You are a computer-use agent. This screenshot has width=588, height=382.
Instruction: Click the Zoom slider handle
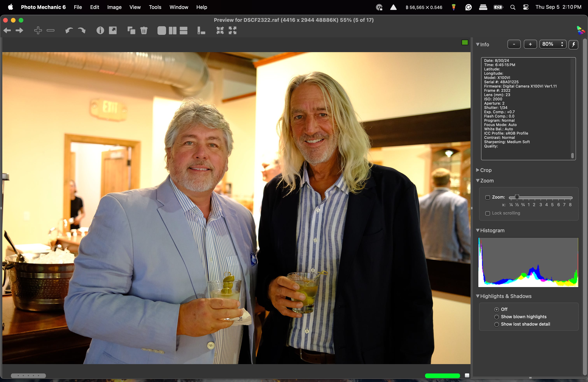(517, 197)
